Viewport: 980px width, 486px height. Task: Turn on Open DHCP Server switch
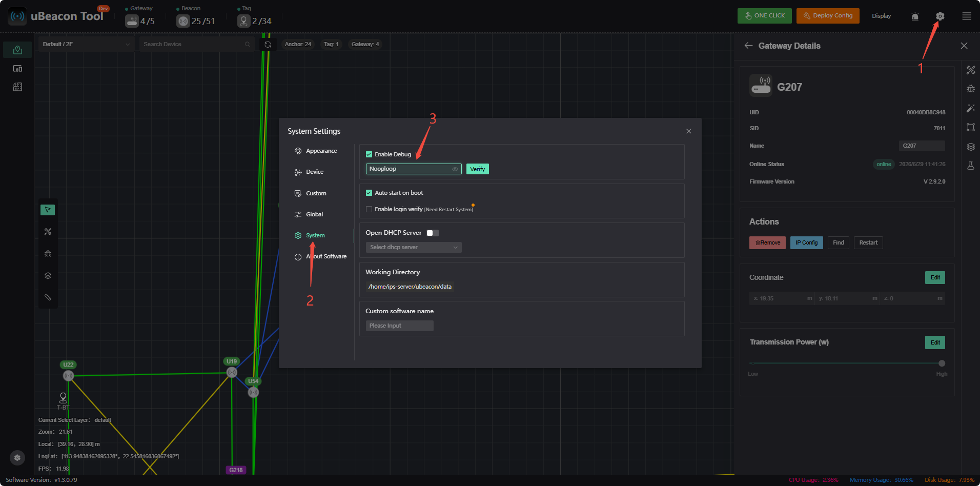(x=433, y=233)
